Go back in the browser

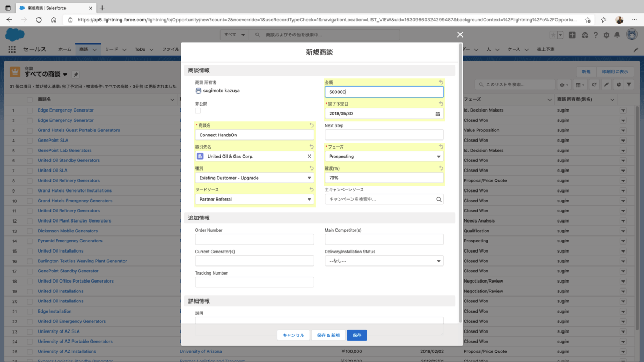pyautogui.click(x=9, y=19)
